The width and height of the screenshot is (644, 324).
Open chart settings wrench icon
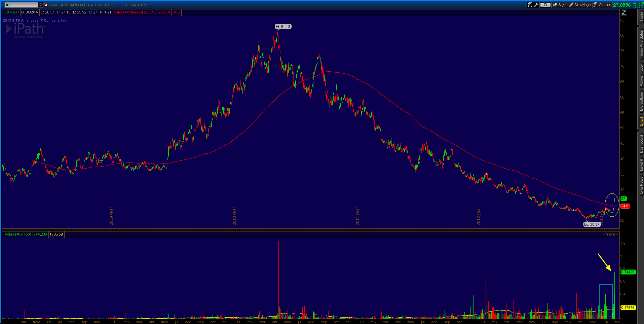pyautogui.click(x=536, y=5)
